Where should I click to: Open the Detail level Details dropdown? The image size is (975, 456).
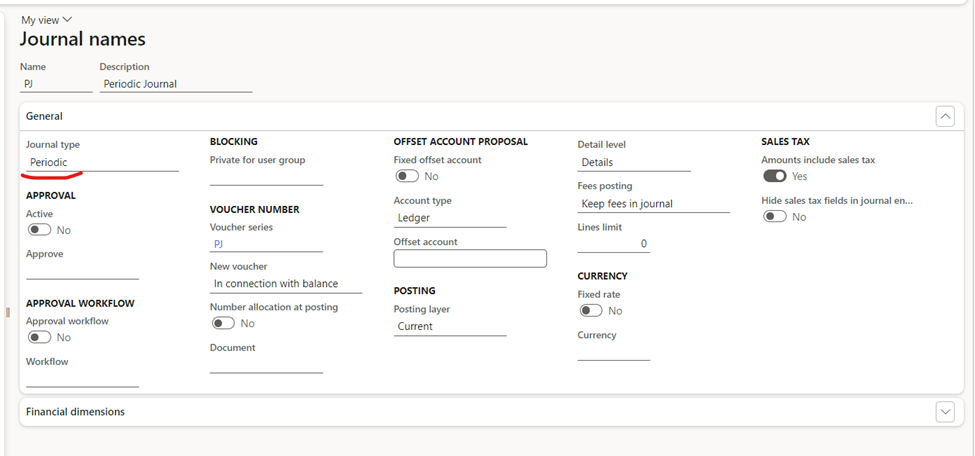[634, 162]
